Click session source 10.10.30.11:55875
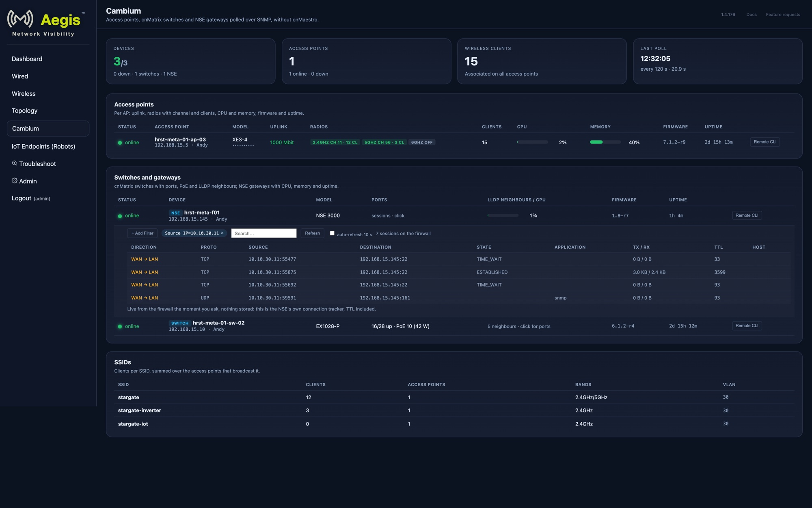Image resolution: width=812 pixels, height=508 pixels. pyautogui.click(x=272, y=272)
